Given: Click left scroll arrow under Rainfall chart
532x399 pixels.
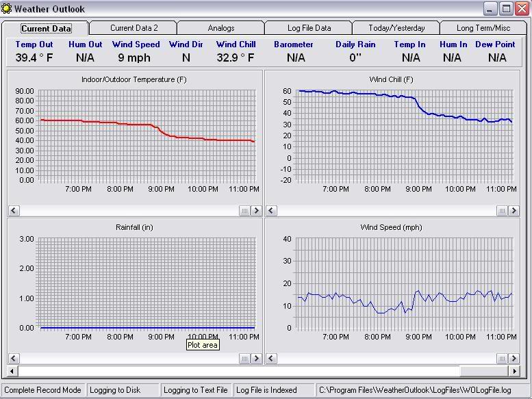Looking at the screenshot, I should 14,359.
